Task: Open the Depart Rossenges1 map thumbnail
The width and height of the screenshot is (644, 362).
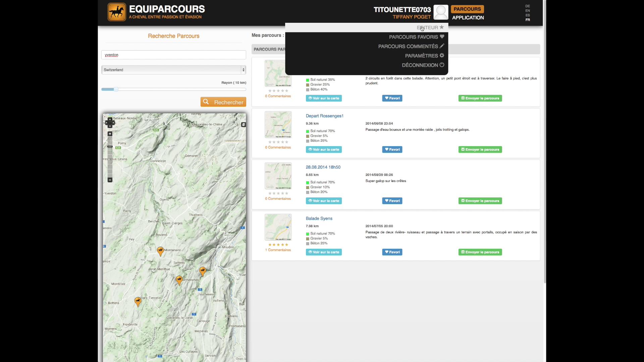Action: tap(278, 125)
